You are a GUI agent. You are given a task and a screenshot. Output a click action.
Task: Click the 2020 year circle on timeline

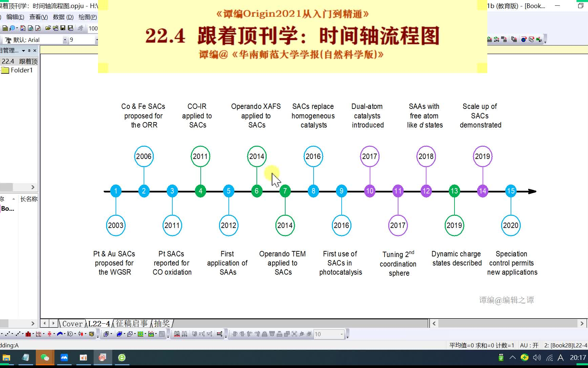pyautogui.click(x=511, y=225)
